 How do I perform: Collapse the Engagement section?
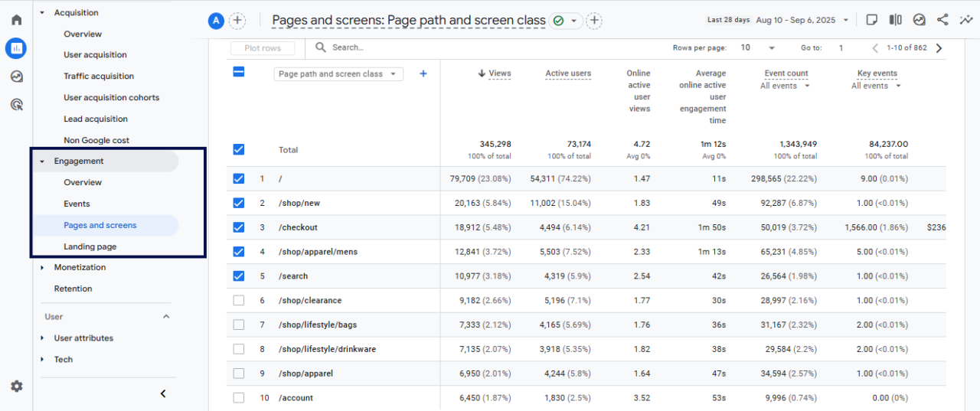[x=42, y=161]
